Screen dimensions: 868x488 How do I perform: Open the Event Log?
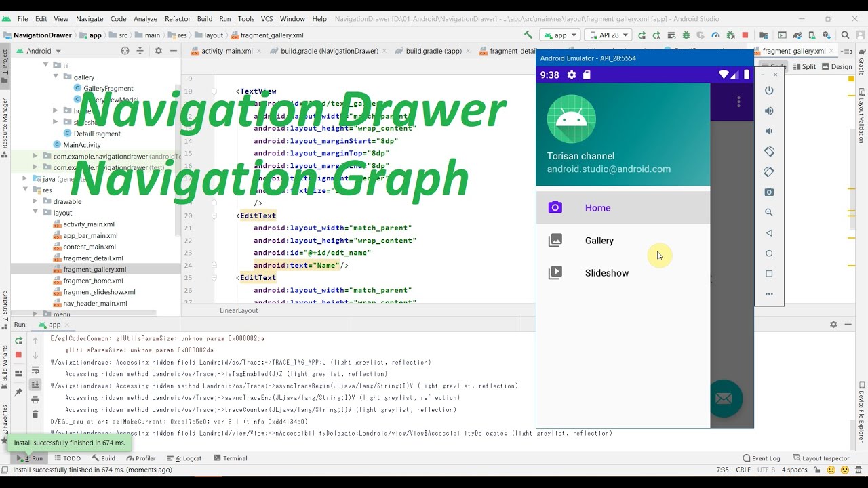tap(762, 458)
